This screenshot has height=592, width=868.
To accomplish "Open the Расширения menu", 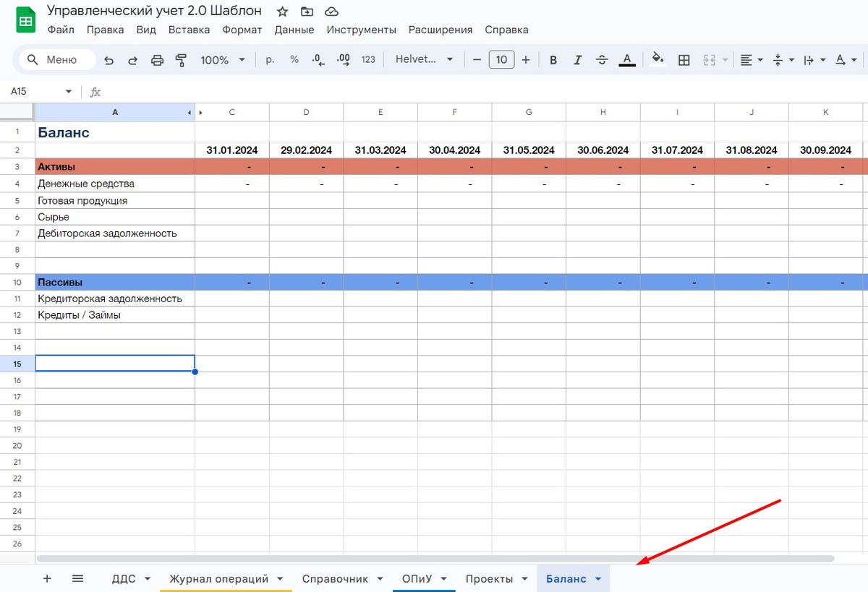I will click(441, 30).
